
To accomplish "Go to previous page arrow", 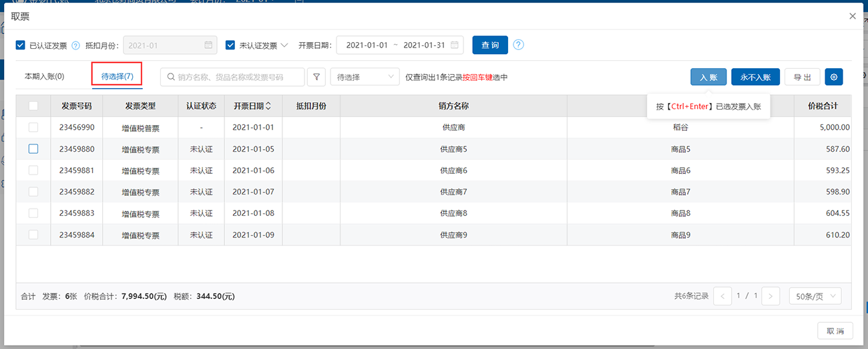I will pos(722,296).
